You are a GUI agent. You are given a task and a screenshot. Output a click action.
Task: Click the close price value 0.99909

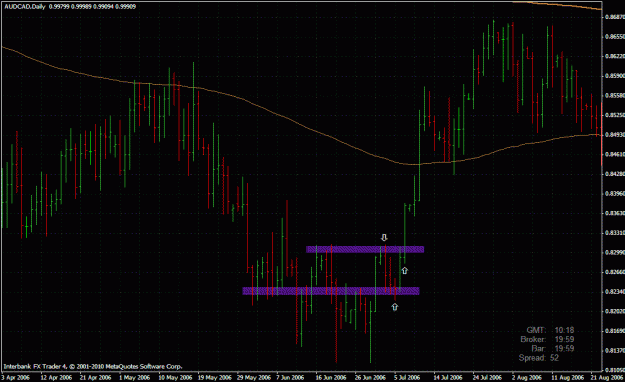click(125, 7)
